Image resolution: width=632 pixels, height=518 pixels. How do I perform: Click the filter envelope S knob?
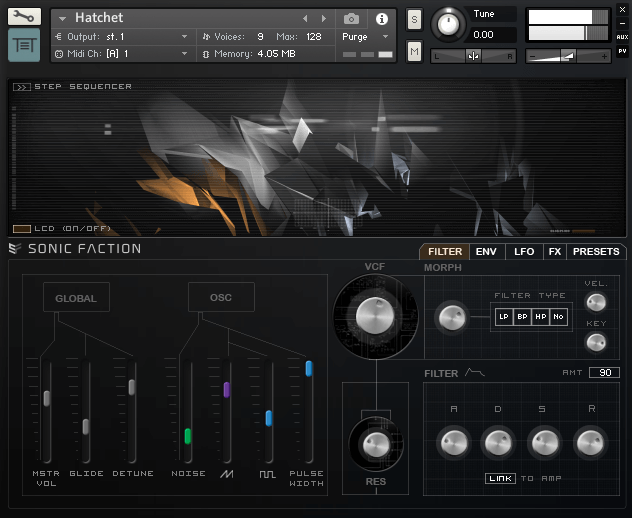pyautogui.click(x=545, y=443)
